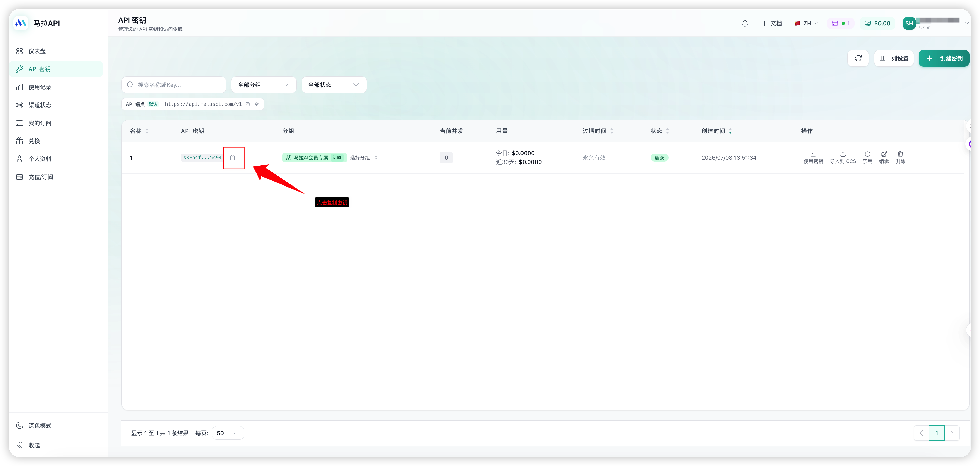Screen dimensions: 980x466
Task: Open 个人资料 profile page
Action: point(56,159)
